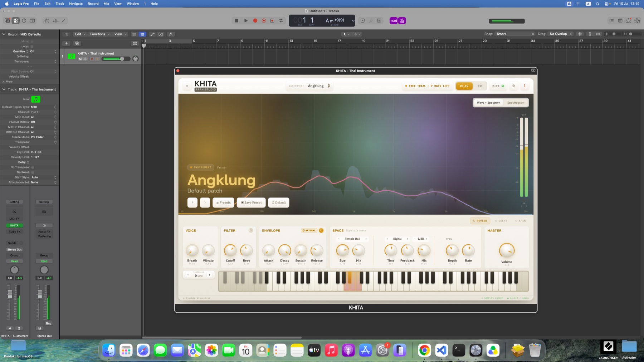The width and height of the screenshot is (644, 362).
Task: Open the Mixer sliders icon
Action: point(55,21)
